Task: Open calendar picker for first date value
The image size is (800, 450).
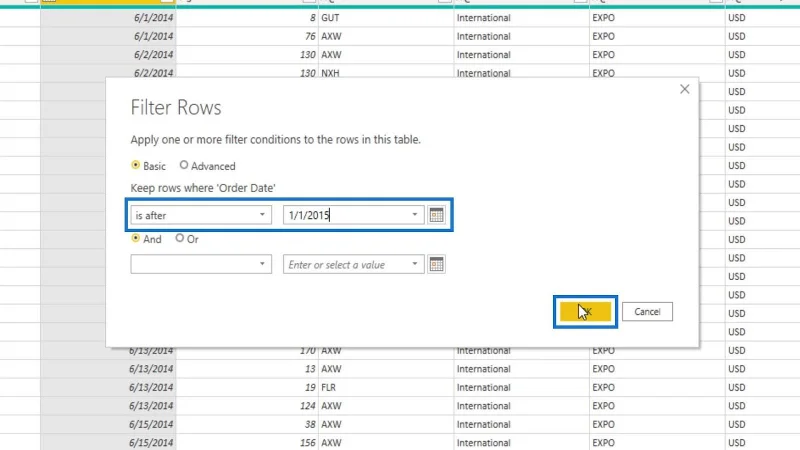Action: click(x=436, y=215)
